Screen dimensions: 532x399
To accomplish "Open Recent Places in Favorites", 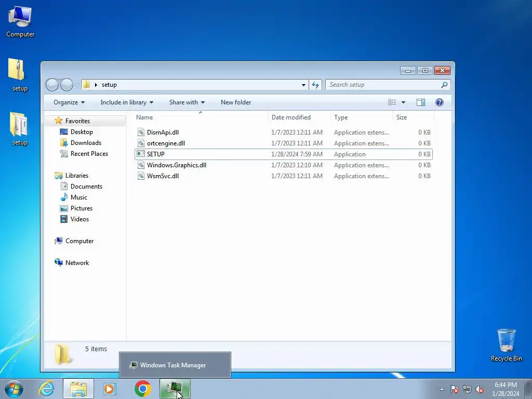I will point(89,153).
